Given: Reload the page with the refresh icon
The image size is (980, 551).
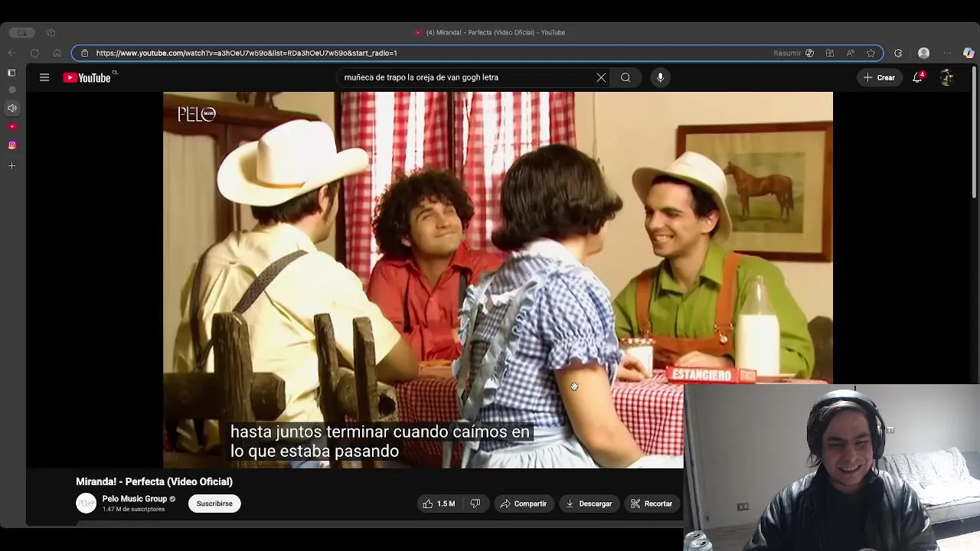Looking at the screenshot, I should pyautogui.click(x=34, y=53).
